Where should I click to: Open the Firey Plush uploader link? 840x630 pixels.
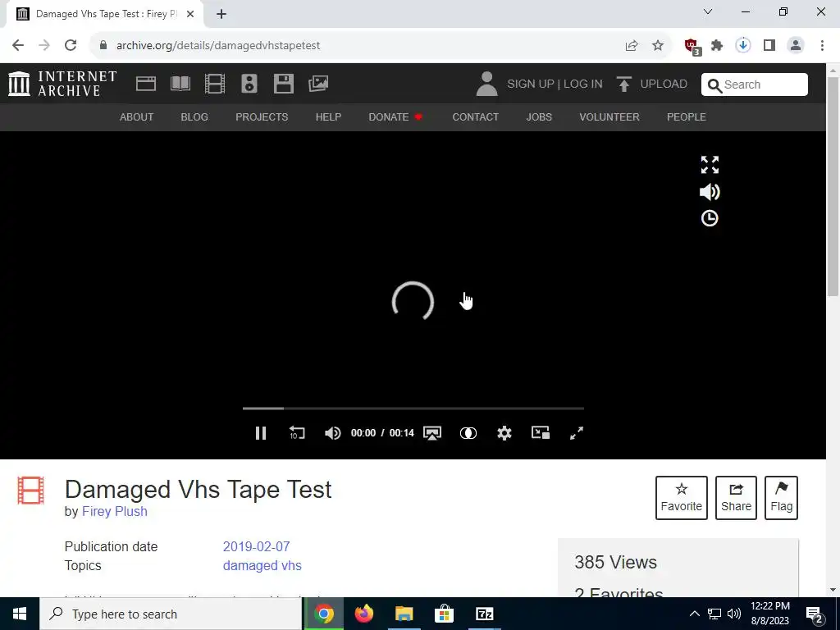(115, 511)
